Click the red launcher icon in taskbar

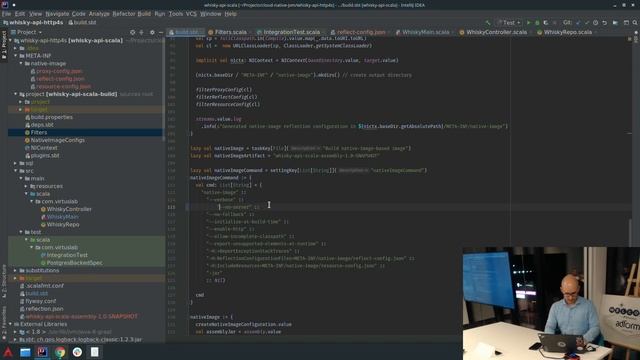pyautogui.click(x=8, y=352)
